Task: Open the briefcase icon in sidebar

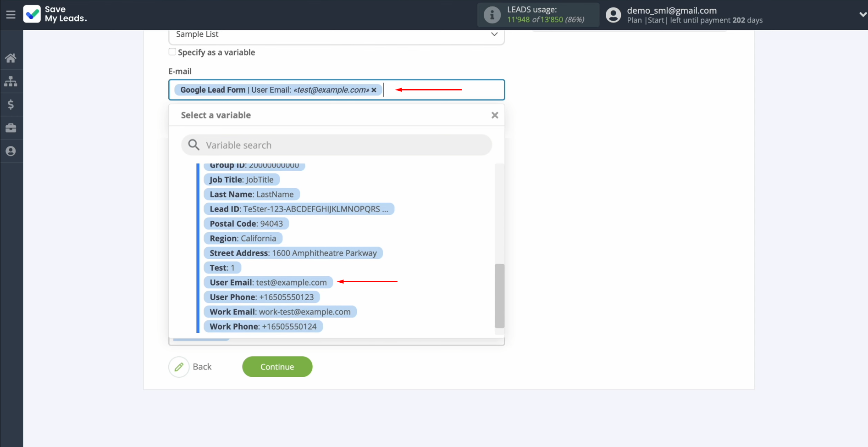Action: point(11,128)
